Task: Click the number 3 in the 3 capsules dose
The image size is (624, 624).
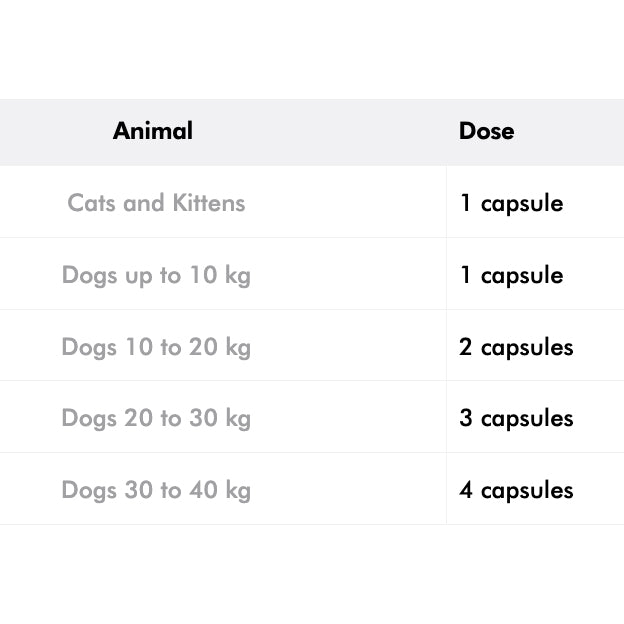Action: pos(466,418)
